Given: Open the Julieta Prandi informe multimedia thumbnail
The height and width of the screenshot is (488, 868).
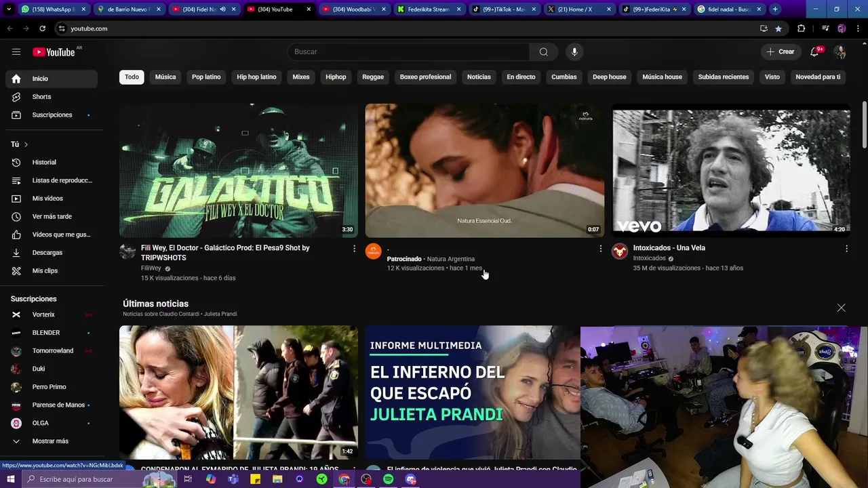Looking at the screenshot, I should point(473,392).
